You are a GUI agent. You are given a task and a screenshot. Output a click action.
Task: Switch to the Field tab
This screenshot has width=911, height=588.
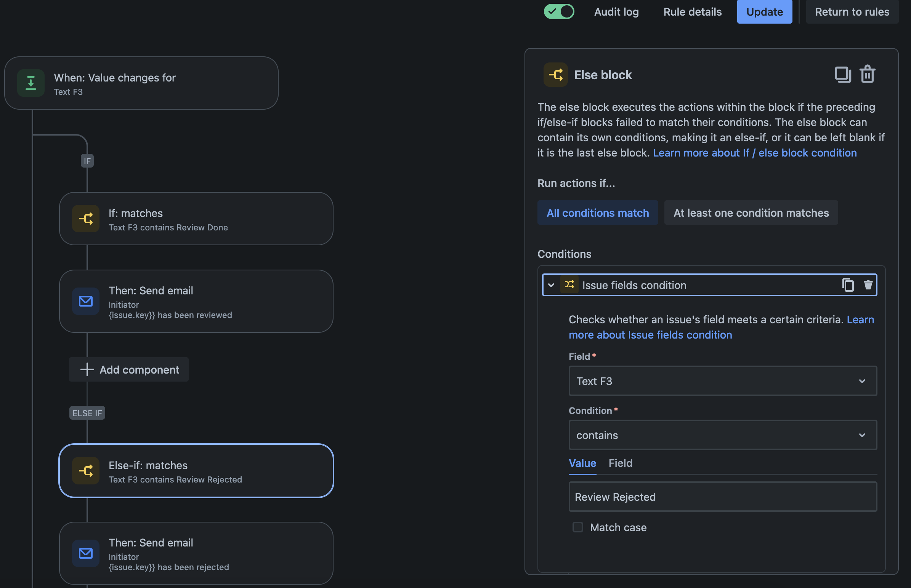[620, 463]
